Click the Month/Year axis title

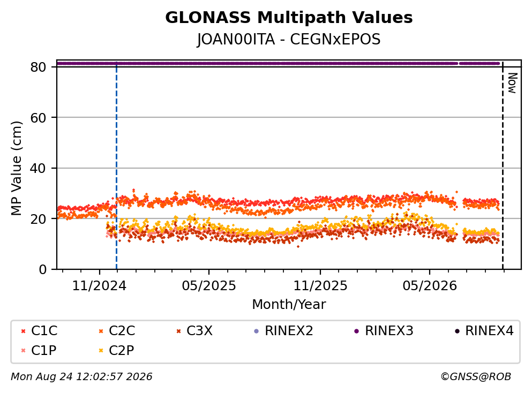tap(289, 305)
